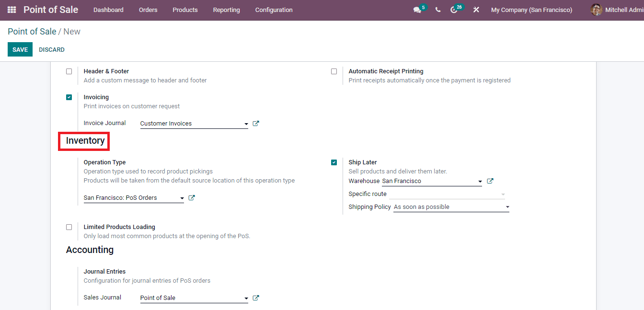Image resolution: width=644 pixels, height=310 pixels.
Task: Switch to the Reporting menu
Action: click(226, 10)
